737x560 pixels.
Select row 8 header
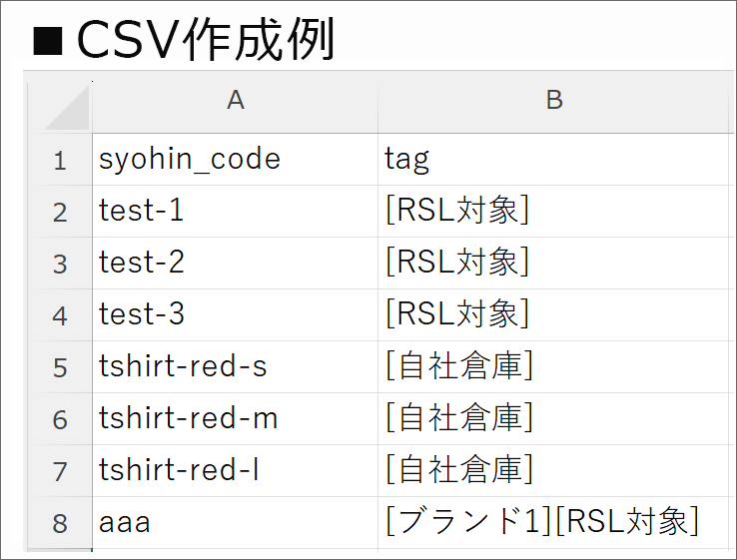pos(60,522)
